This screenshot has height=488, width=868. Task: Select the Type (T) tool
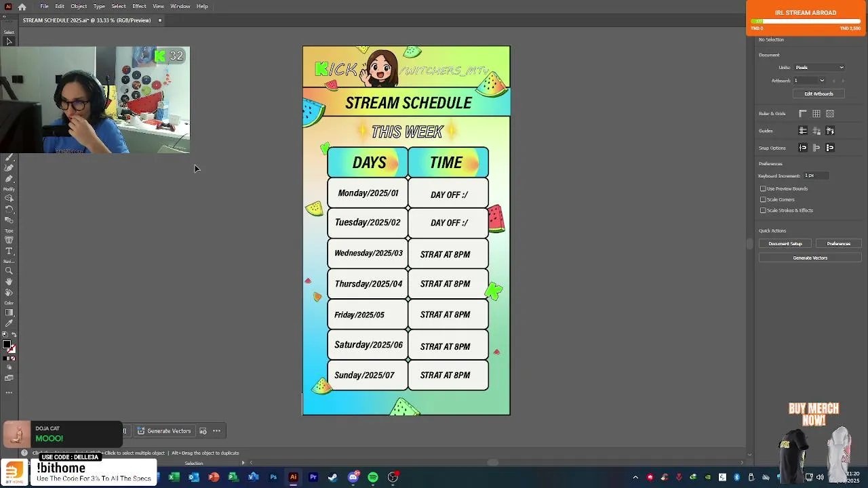[9, 251]
